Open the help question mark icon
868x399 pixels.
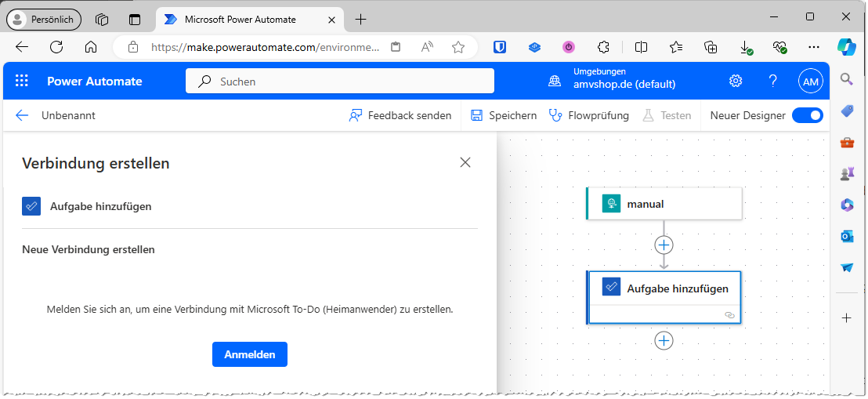(773, 82)
